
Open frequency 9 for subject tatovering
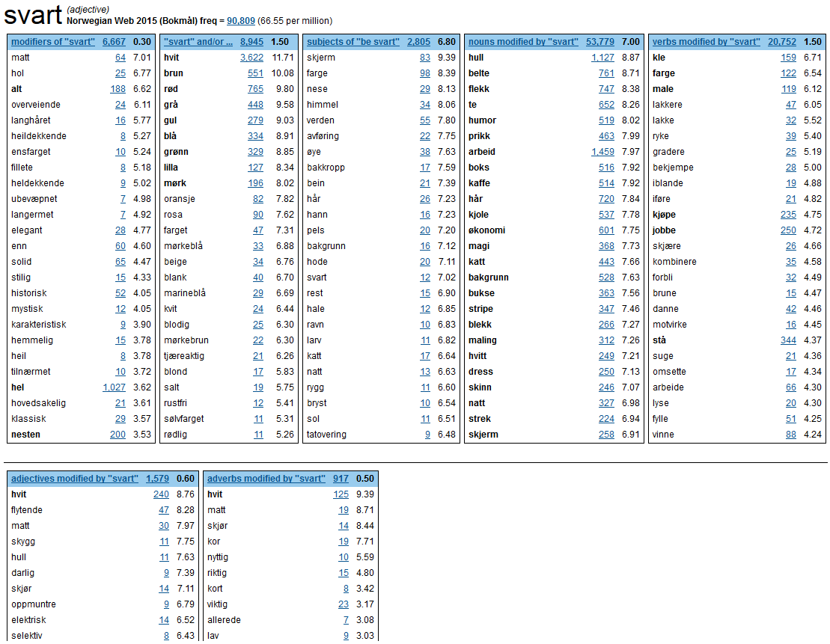pyautogui.click(x=427, y=435)
